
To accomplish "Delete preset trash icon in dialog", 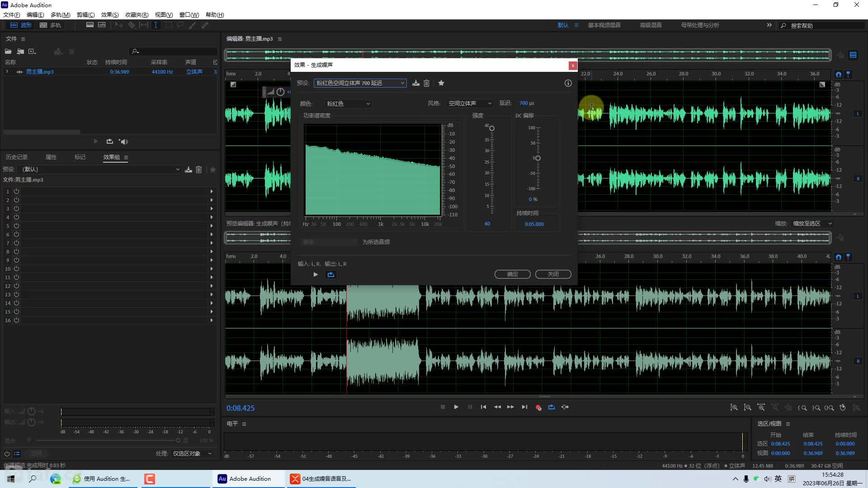I will tap(426, 83).
